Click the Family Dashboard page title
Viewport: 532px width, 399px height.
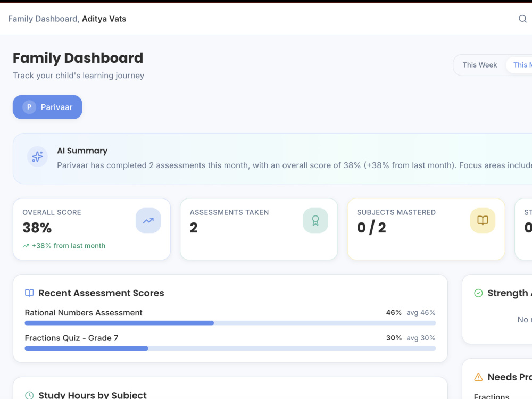point(78,58)
